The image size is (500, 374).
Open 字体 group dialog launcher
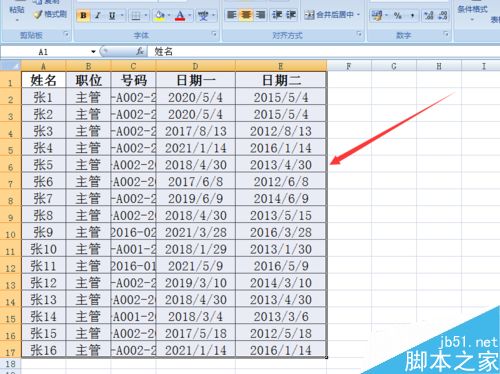tap(214, 34)
